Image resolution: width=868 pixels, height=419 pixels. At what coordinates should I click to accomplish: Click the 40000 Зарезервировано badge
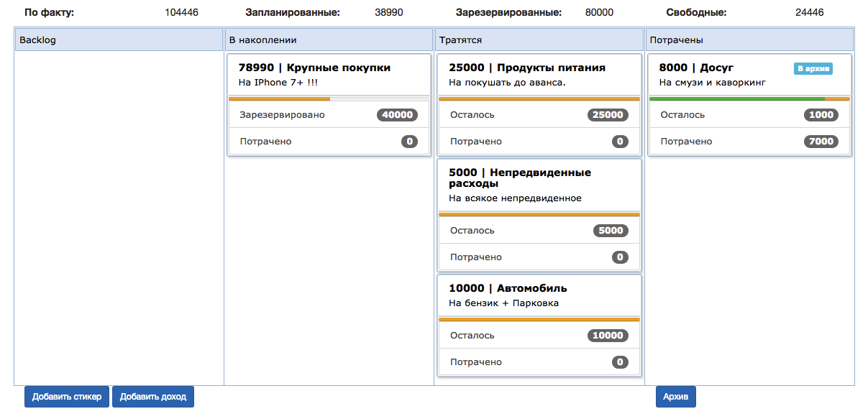pos(397,115)
